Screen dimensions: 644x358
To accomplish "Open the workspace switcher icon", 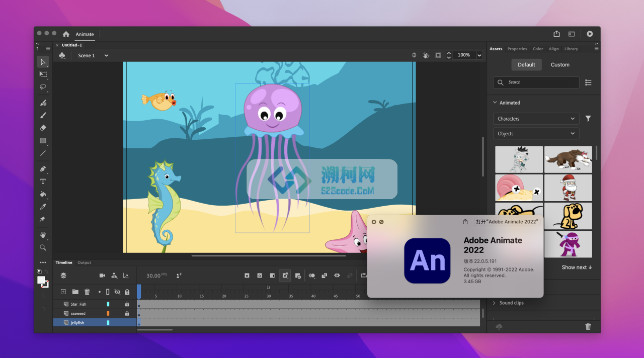I will (572, 34).
